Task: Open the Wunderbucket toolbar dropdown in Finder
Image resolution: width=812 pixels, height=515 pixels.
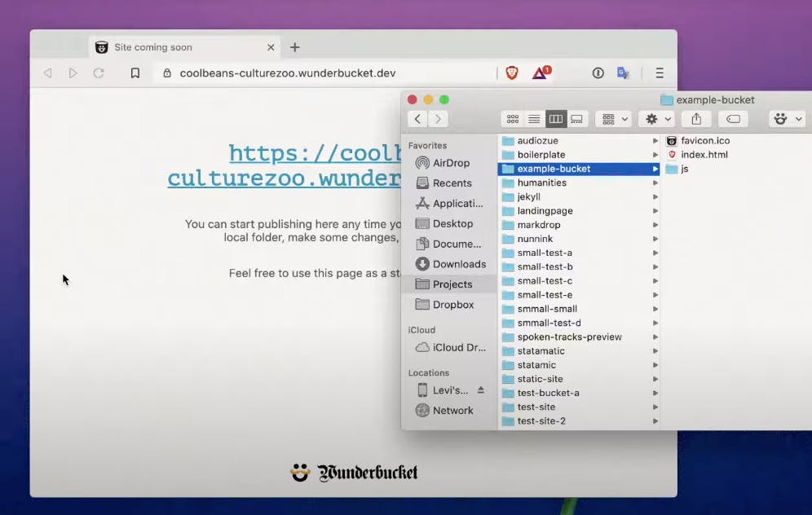Action: pos(788,119)
